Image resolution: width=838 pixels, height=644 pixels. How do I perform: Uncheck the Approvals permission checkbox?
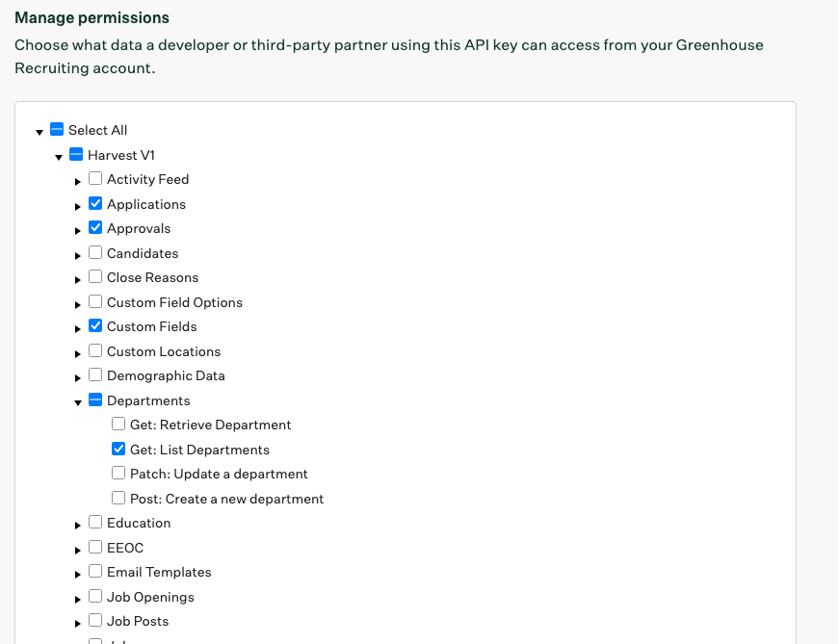[95, 228]
